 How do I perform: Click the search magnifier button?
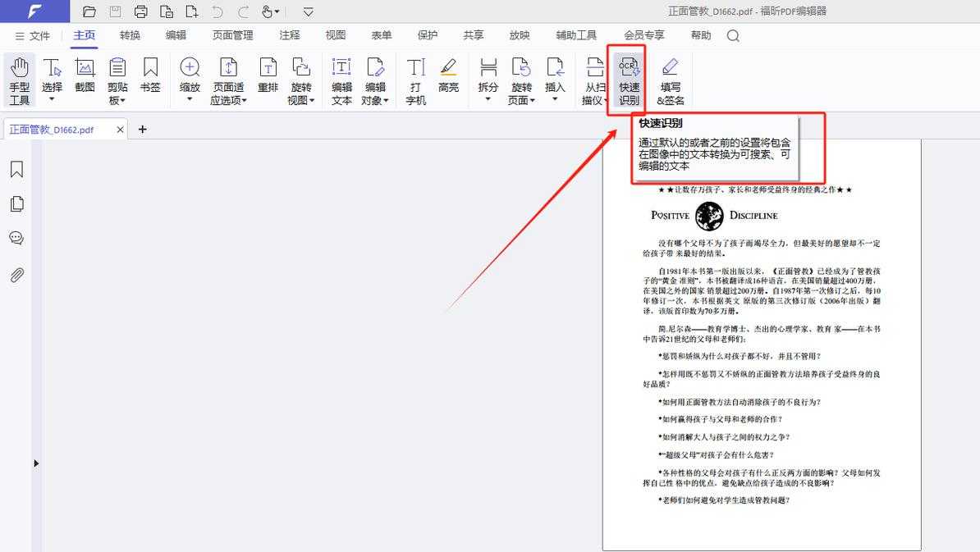tap(734, 35)
